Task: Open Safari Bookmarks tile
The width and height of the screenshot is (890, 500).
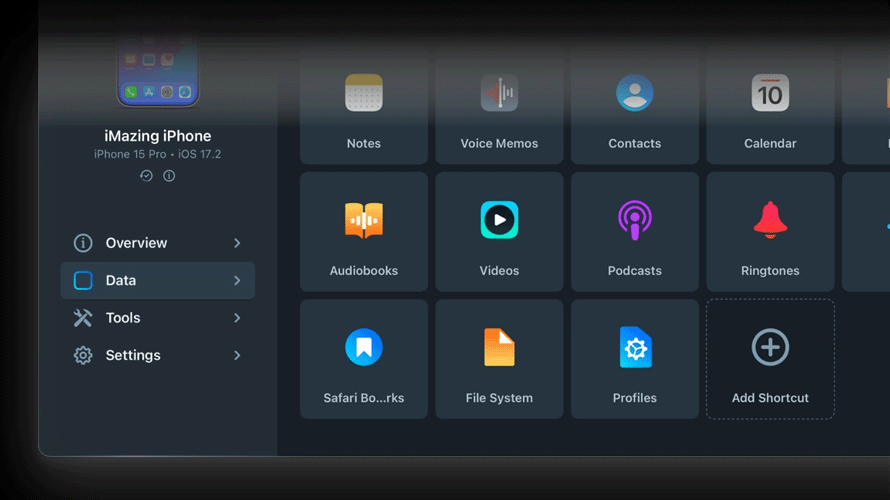Action: click(364, 359)
